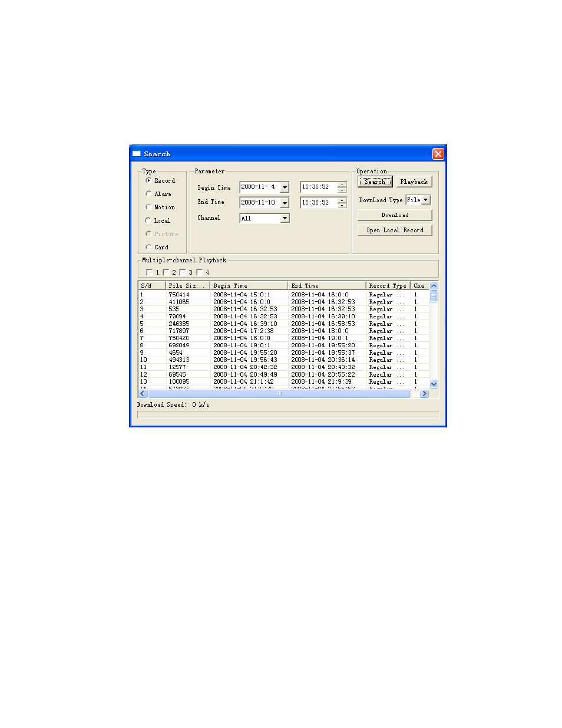Enable channel 2 for multiple-channel playback
This screenshot has height=728, width=562.
(166, 272)
